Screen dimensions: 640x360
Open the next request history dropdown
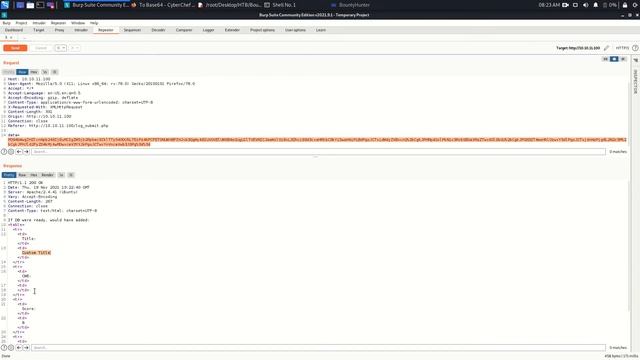coord(74,48)
